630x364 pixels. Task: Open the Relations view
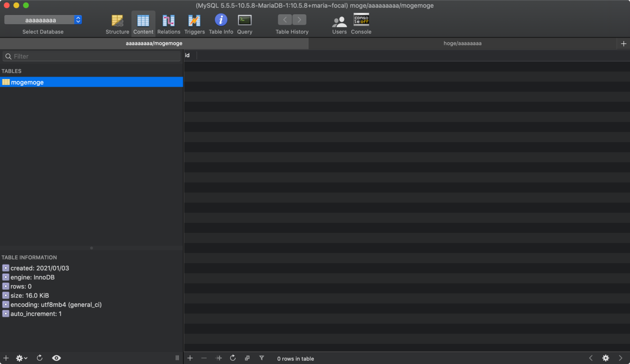point(169,24)
